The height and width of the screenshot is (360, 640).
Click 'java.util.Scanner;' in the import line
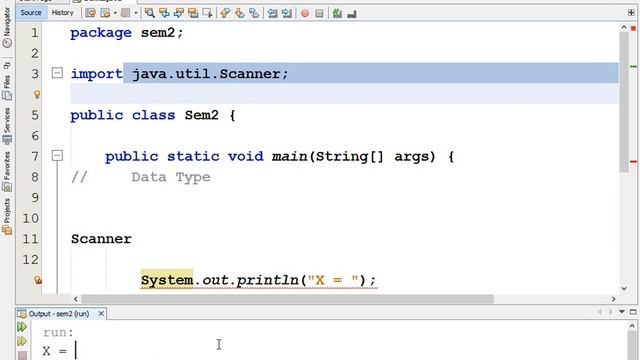pos(211,74)
